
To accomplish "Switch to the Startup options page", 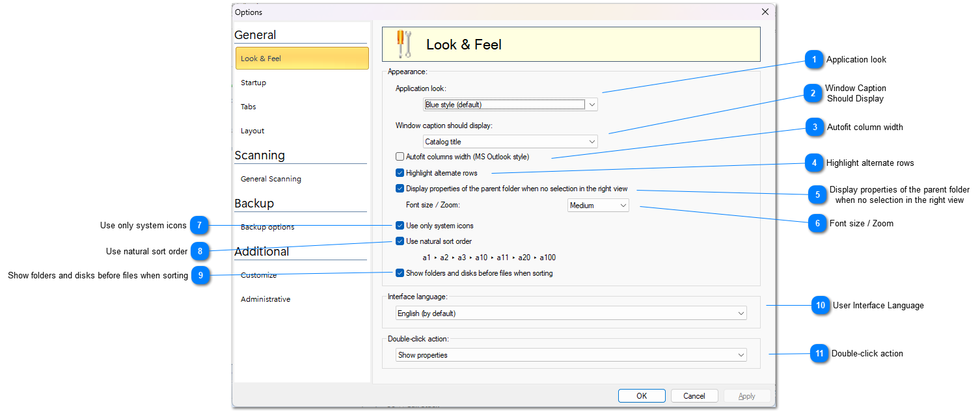I will (253, 83).
